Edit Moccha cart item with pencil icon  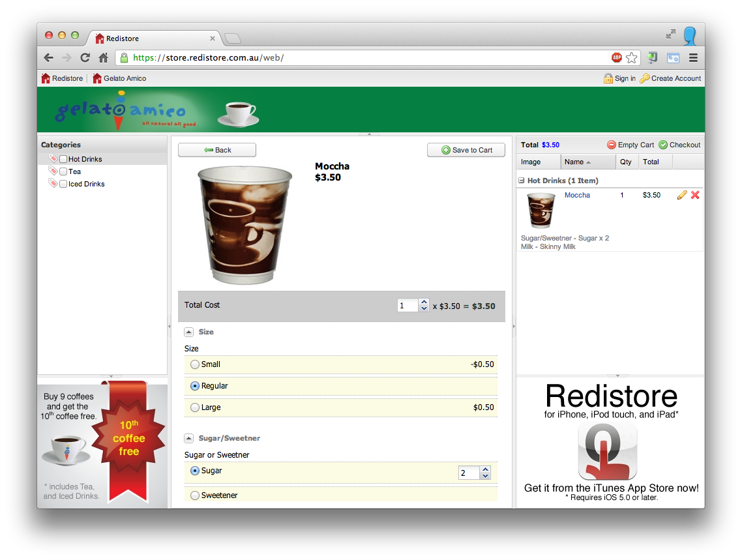click(682, 195)
